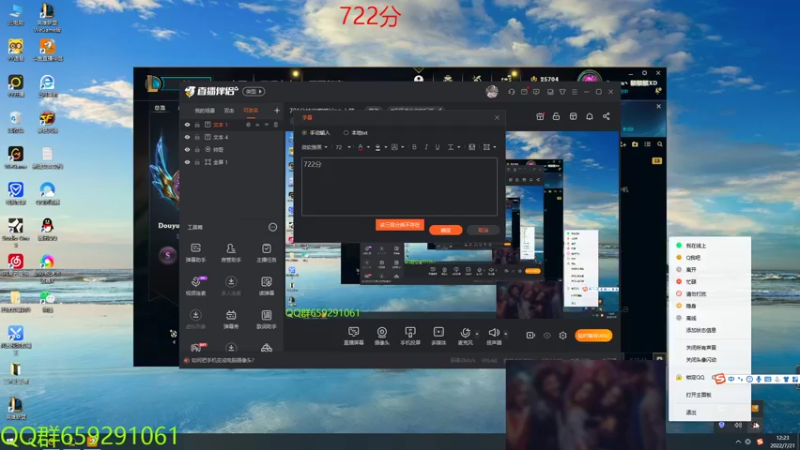Switch to the first scene tab 我的场景
800x450 pixels.
[205, 110]
